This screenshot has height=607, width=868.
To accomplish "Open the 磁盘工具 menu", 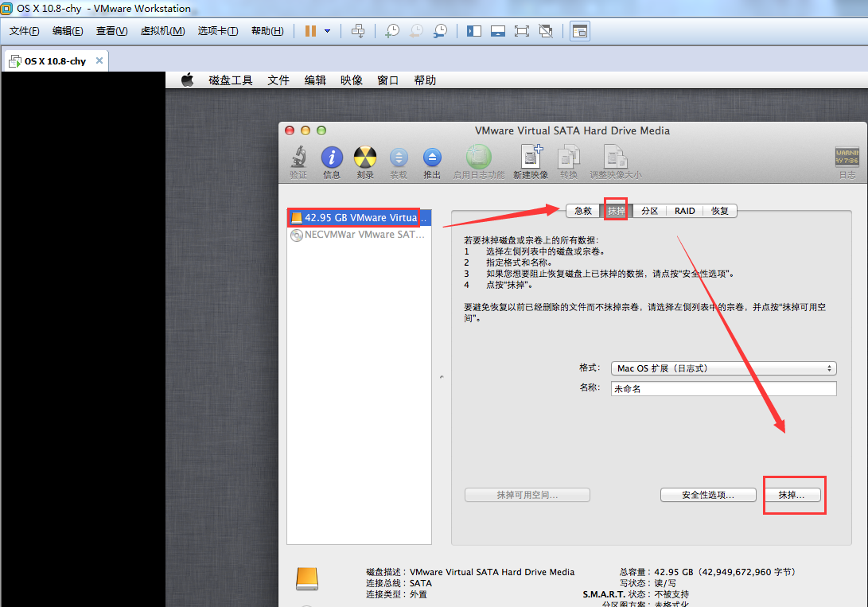I will click(x=230, y=80).
